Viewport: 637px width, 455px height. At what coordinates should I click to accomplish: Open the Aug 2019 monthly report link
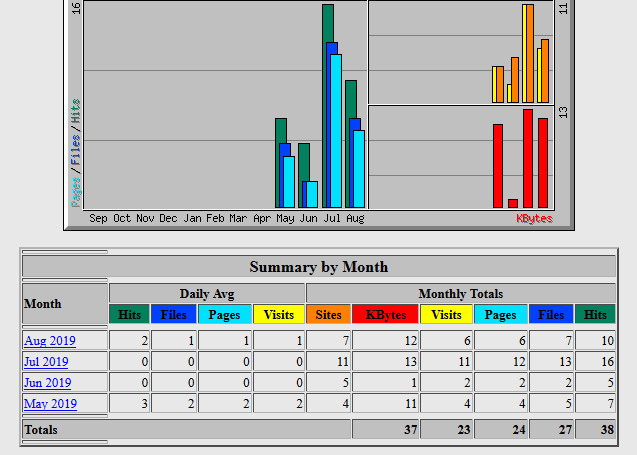(x=49, y=341)
